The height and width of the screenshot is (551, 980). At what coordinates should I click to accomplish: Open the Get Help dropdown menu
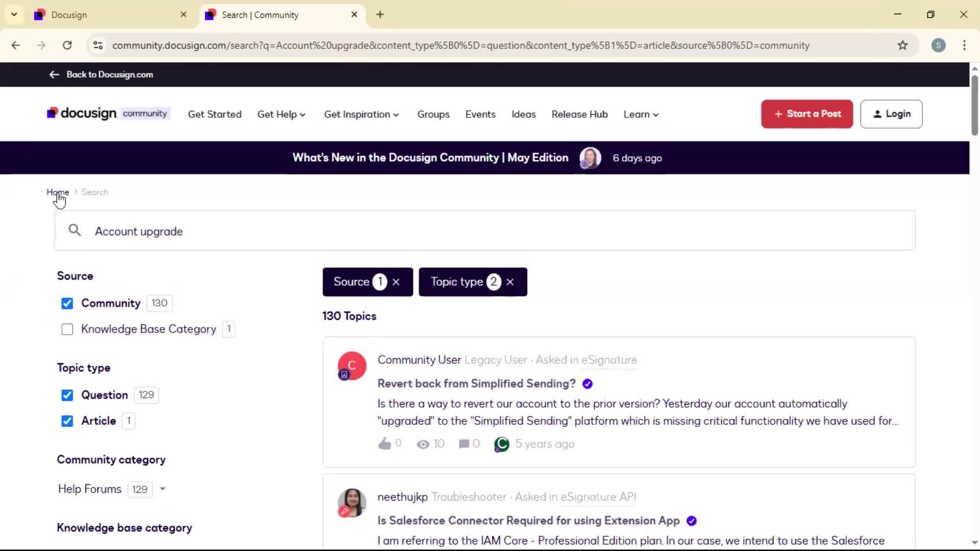tap(281, 114)
